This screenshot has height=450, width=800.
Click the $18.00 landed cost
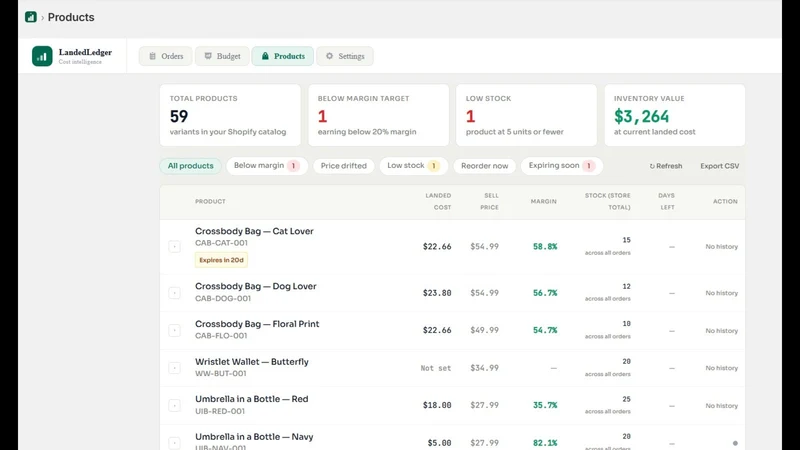click(x=437, y=405)
